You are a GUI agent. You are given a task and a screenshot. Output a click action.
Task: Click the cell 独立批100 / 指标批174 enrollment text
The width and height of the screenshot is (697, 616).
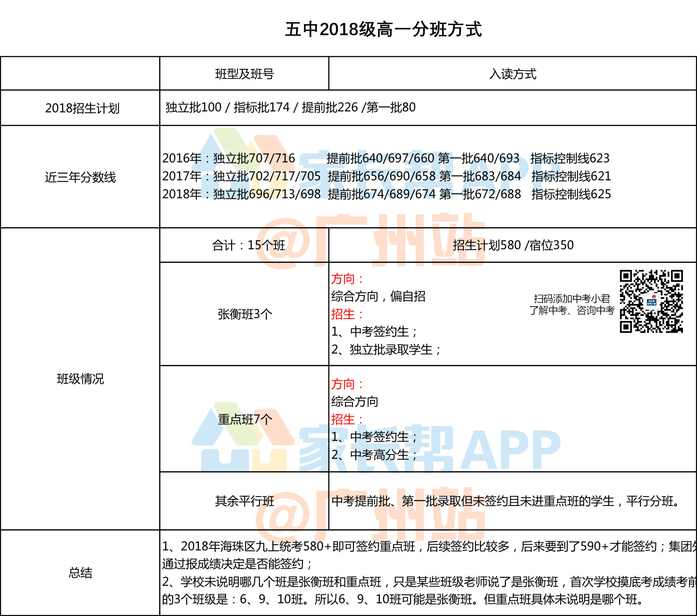[291, 108]
